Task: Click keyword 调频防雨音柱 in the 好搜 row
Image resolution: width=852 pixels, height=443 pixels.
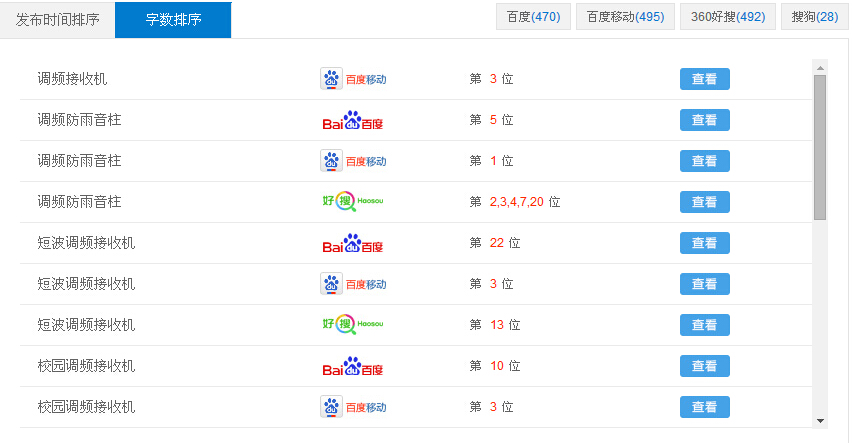Action: pos(79,202)
